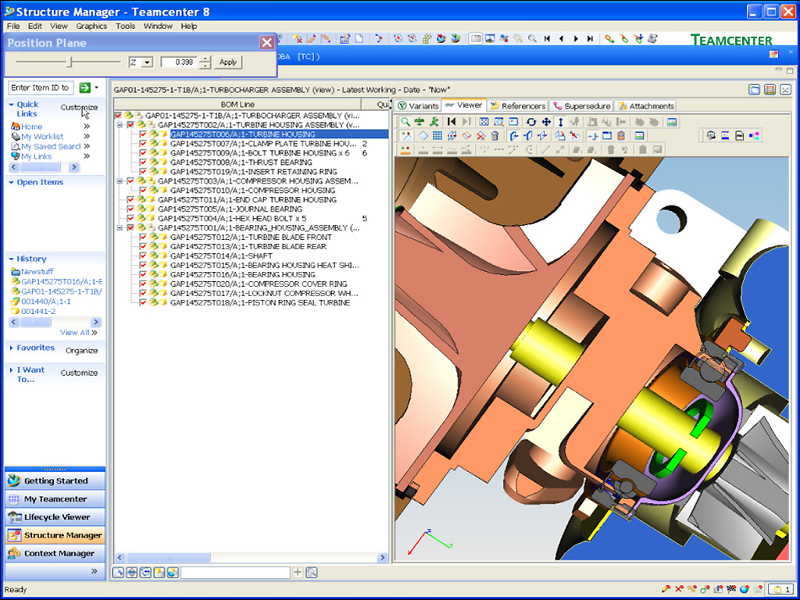The image size is (800, 600).
Task: Close the Position Plane dialog
Action: [266, 43]
